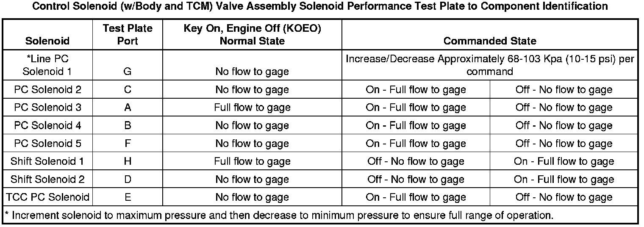
Task: Select the "Shift Solenoid 1" row label
Action: pyautogui.click(x=47, y=161)
